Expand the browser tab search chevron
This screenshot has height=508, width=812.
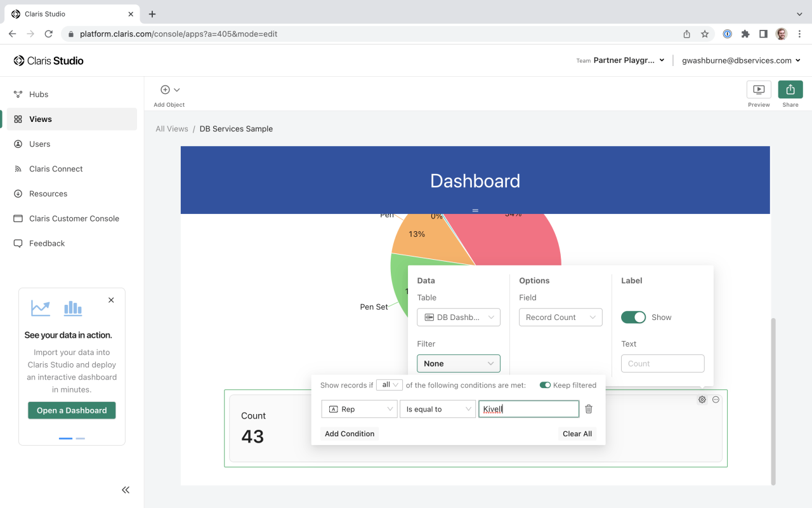coord(799,14)
